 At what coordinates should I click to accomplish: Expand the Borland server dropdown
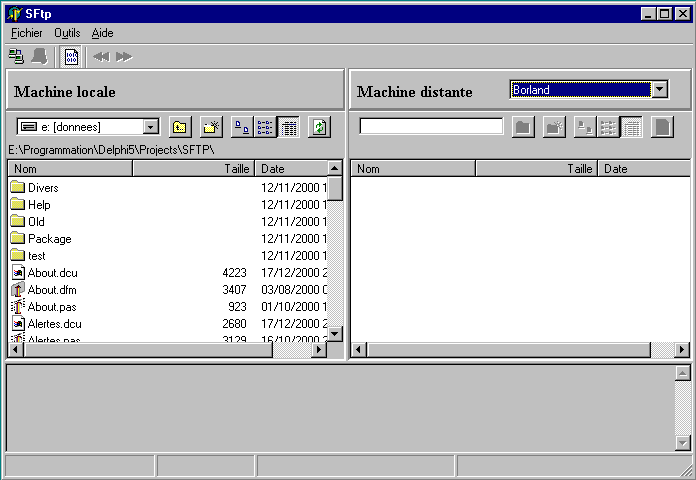[659, 90]
